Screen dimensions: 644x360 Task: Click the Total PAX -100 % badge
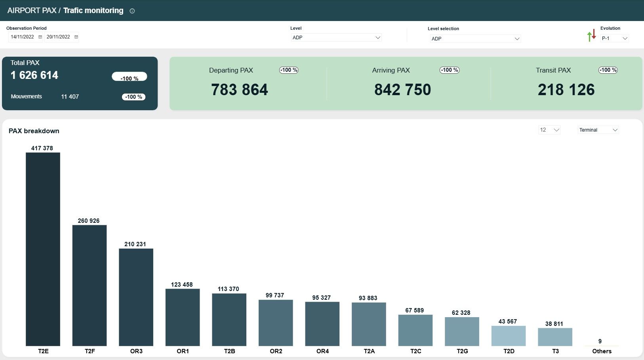(x=130, y=77)
